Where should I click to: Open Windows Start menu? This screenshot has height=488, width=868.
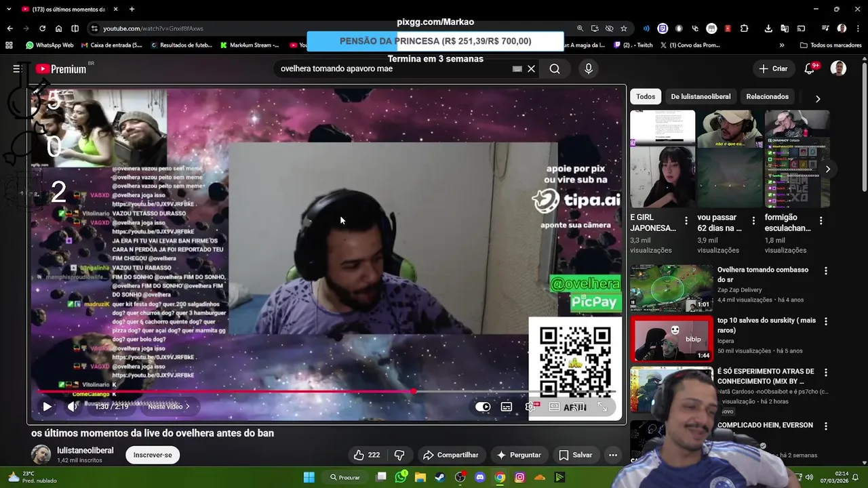pos(309,477)
